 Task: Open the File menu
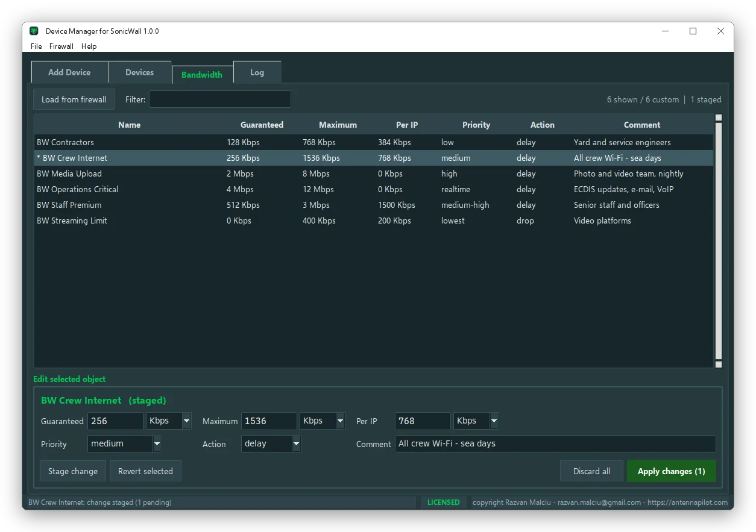coord(36,46)
